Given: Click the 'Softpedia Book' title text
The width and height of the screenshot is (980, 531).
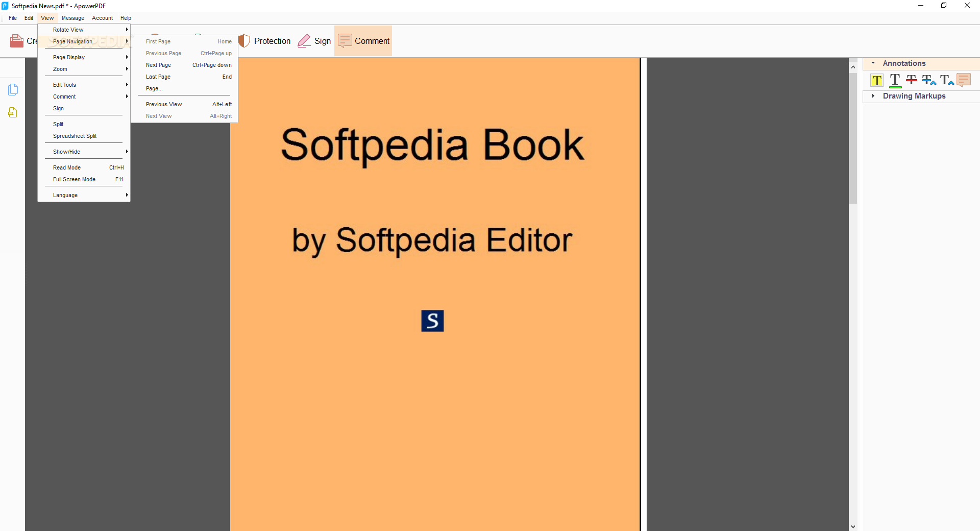Looking at the screenshot, I should (432, 146).
